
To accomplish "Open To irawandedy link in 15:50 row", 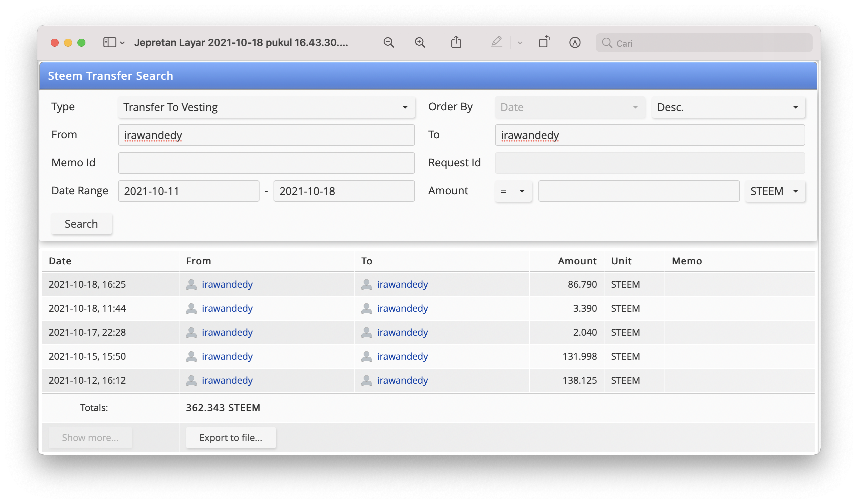I will pyautogui.click(x=402, y=356).
